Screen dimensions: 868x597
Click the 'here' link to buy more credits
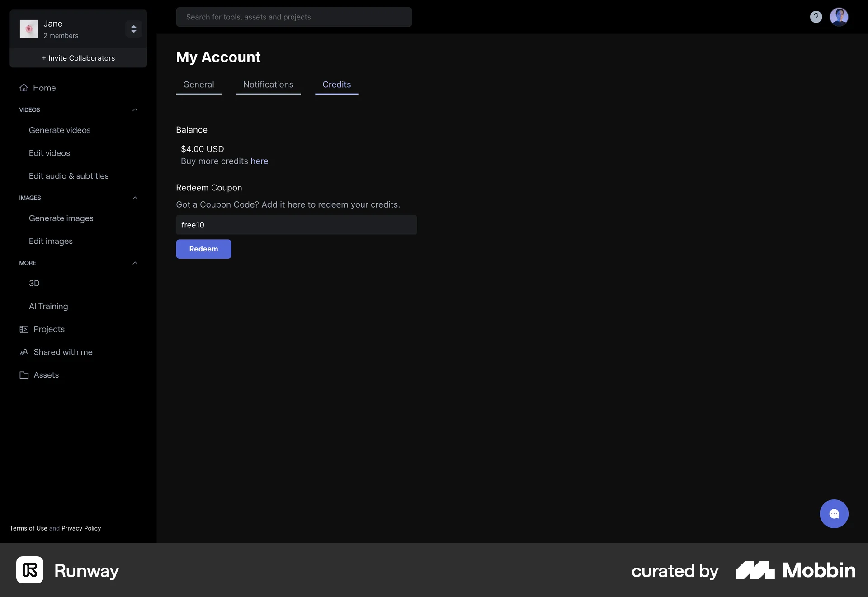pos(259,161)
